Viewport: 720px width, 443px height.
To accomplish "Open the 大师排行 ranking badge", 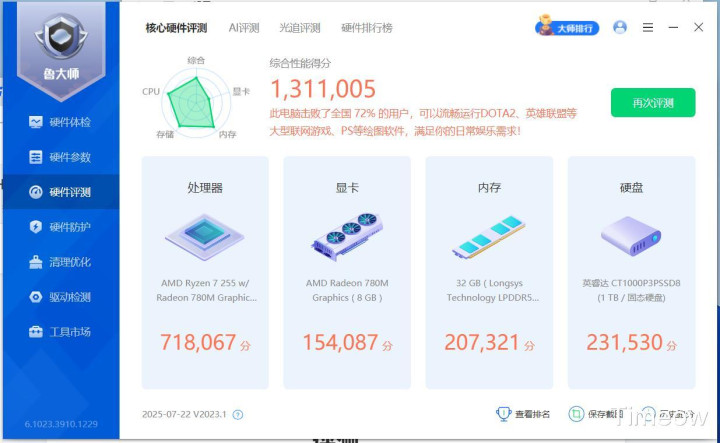I will pyautogui.click(x=568, y=27).
